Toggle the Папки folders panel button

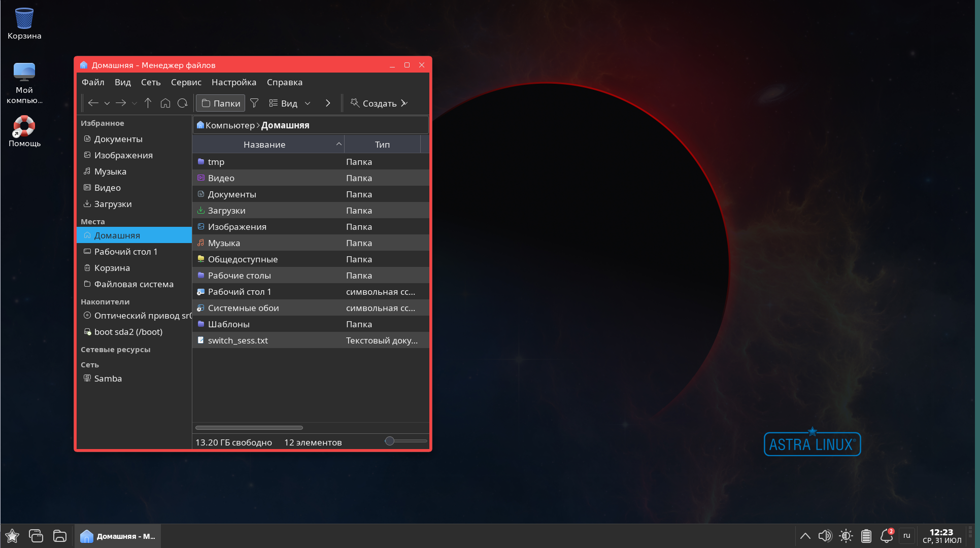click(220, 103)
